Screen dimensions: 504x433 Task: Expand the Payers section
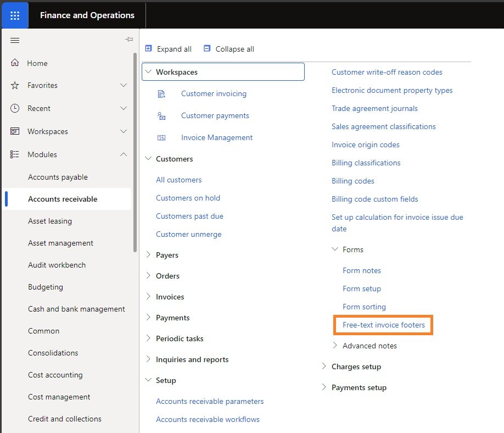148,255
